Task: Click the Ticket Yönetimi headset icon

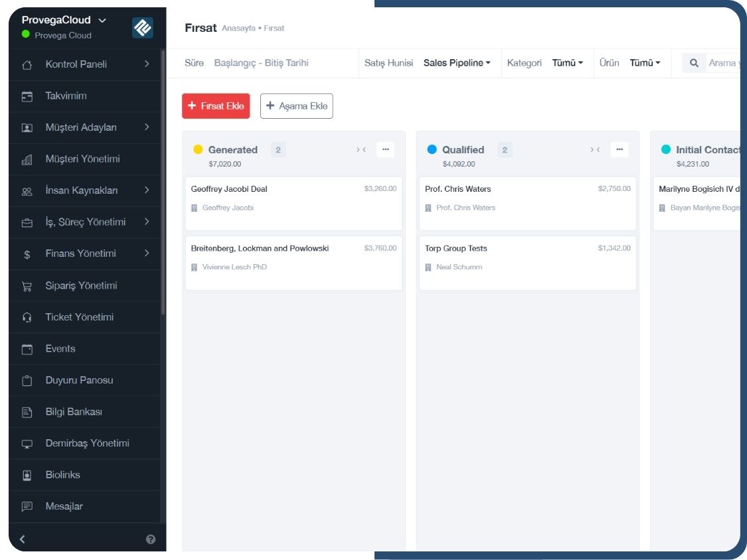Action: click(27, 317)
